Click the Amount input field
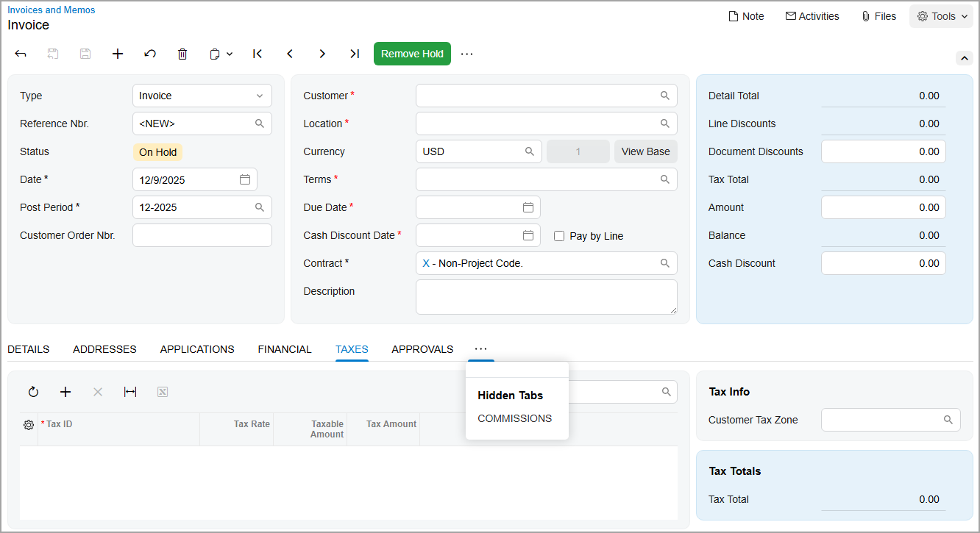 tap(884, 207)
